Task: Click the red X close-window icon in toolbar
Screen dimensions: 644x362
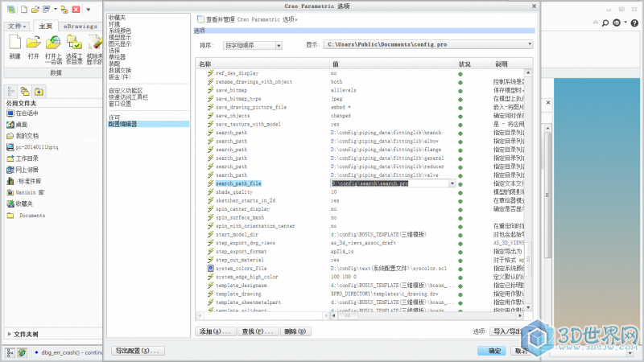Action: tap(76, 9)
